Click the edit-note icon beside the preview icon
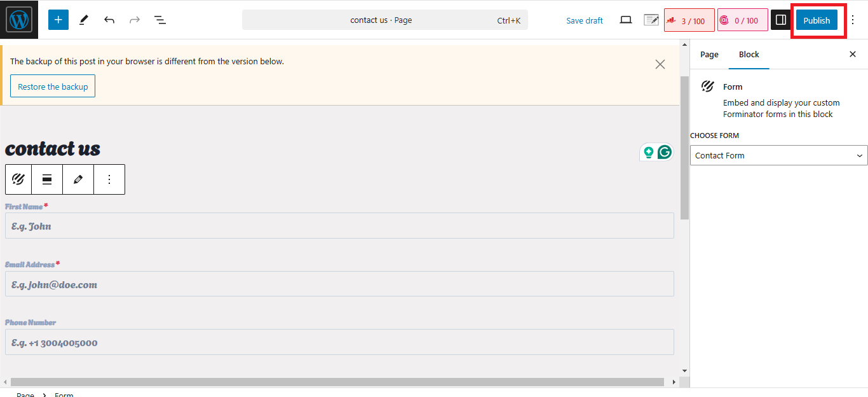Image resolution: width=868 pixels, height=397 pixels. pyautogui.click(x=651, y=20)
